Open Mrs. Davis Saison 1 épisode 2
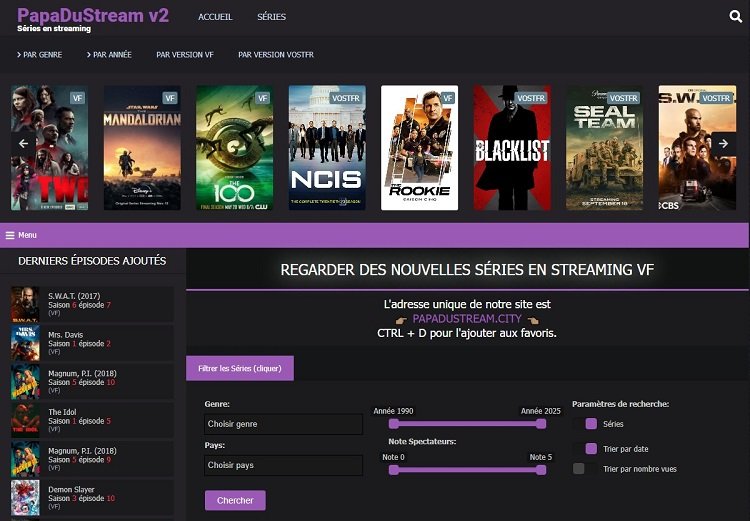Viewport: 750px width, 521px height. tap(92, 344)
